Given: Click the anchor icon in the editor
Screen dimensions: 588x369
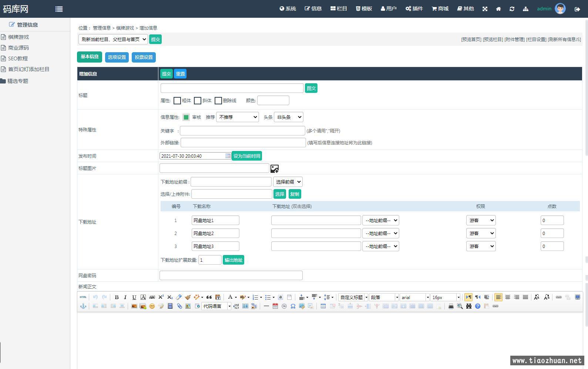Looking at the screenshot, I should click(x=83, y=306).
